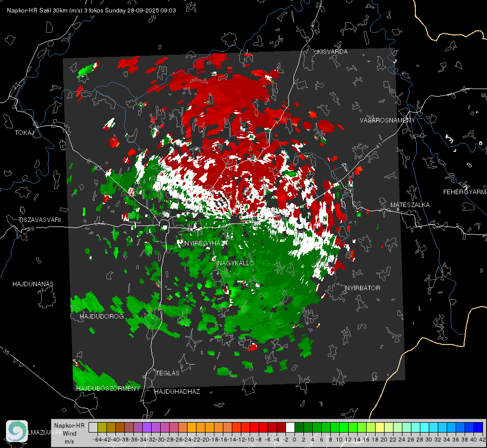Click the 'KISVÁRDA' map label
The height and width of the screenshot is (448, 487).
click(x=332, y=52)
